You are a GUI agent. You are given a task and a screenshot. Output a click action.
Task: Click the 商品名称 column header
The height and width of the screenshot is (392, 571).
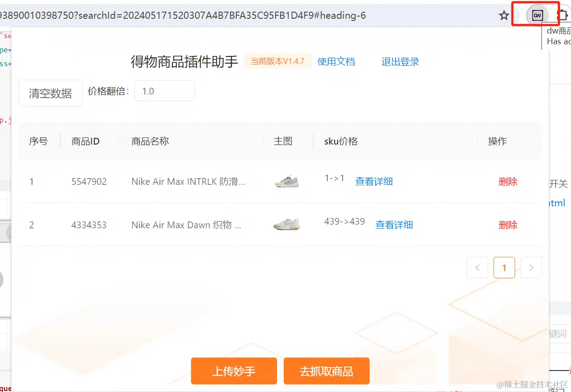(150, 141)
